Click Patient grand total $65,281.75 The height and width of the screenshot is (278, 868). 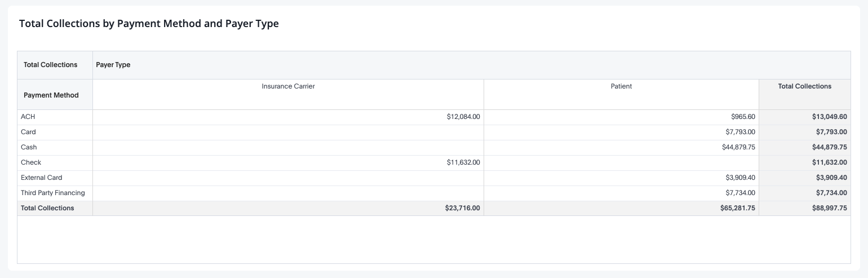click(x=738, y=208)
